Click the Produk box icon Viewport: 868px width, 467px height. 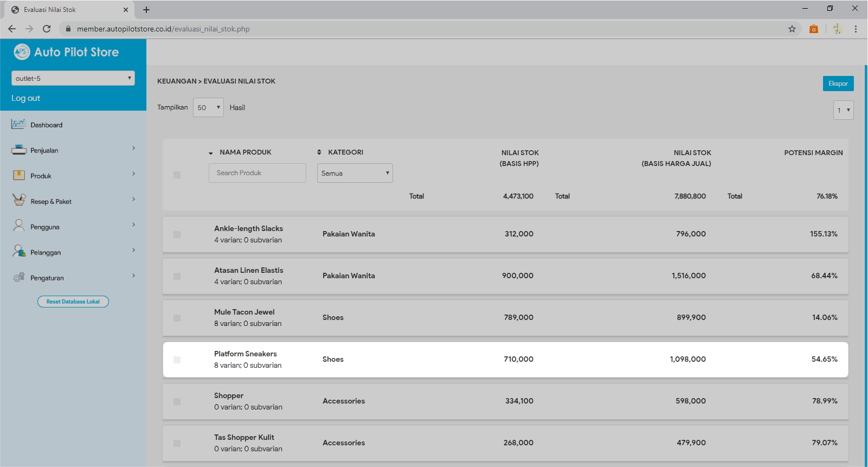click(18, 175)
